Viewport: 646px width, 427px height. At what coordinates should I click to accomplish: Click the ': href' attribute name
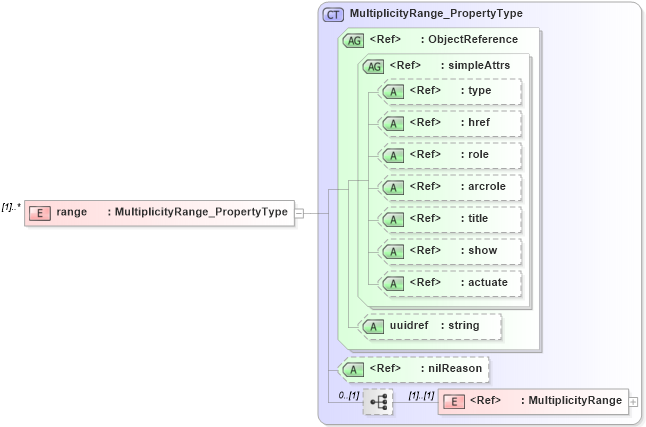pos(475,122)
